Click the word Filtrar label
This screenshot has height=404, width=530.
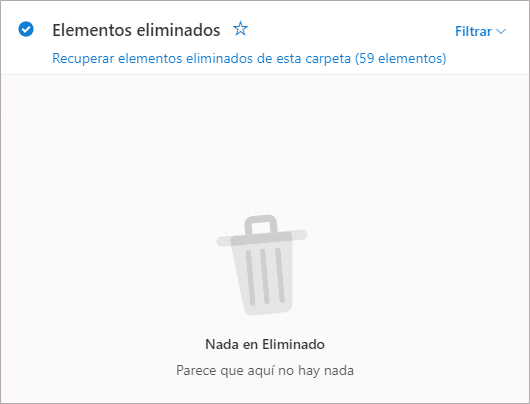pos(473,31)
